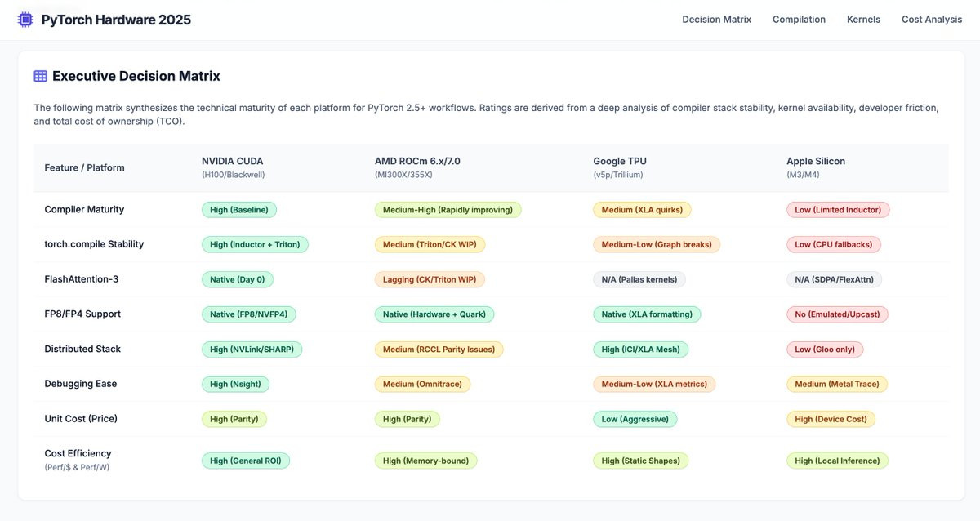Image resolution: width=980 pixels, height=521 pixels.
Task: Click the High (ICI/XLA Mesh) badge
Action: (x=641, y=350)
